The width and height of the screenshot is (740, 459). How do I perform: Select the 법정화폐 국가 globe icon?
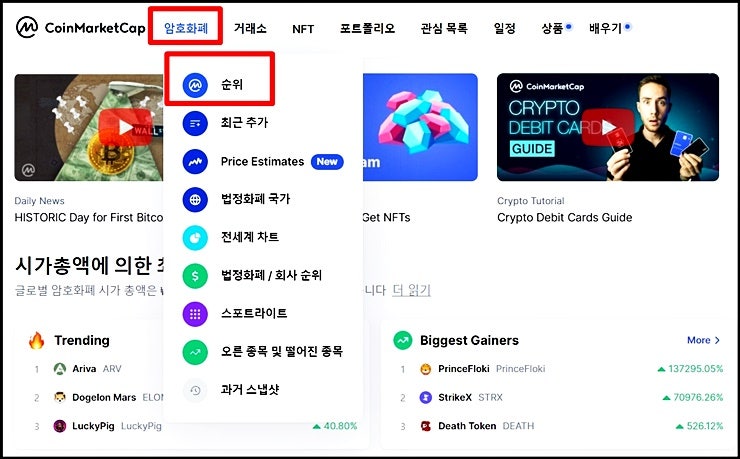tap(195, 200)
